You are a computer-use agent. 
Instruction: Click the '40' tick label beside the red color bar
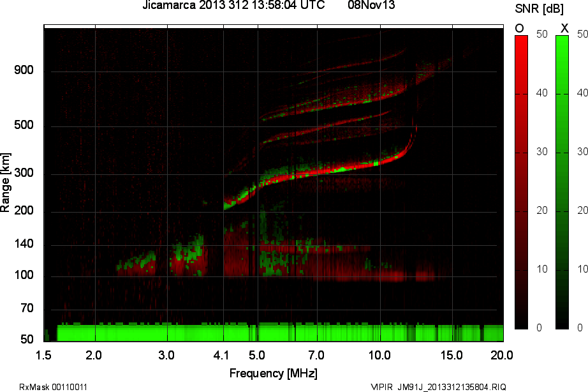pyautogui.click(x=542, y=93)
